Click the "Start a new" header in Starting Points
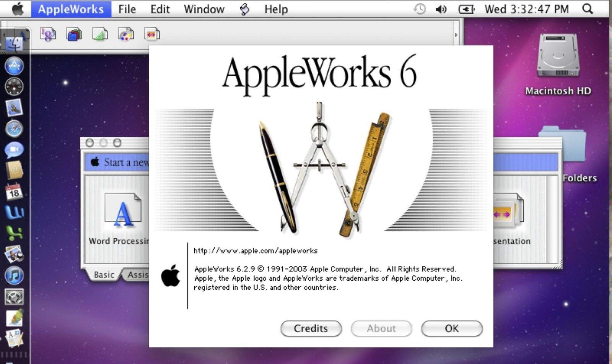Screen dimensions: 612x364 coord(126,162)
